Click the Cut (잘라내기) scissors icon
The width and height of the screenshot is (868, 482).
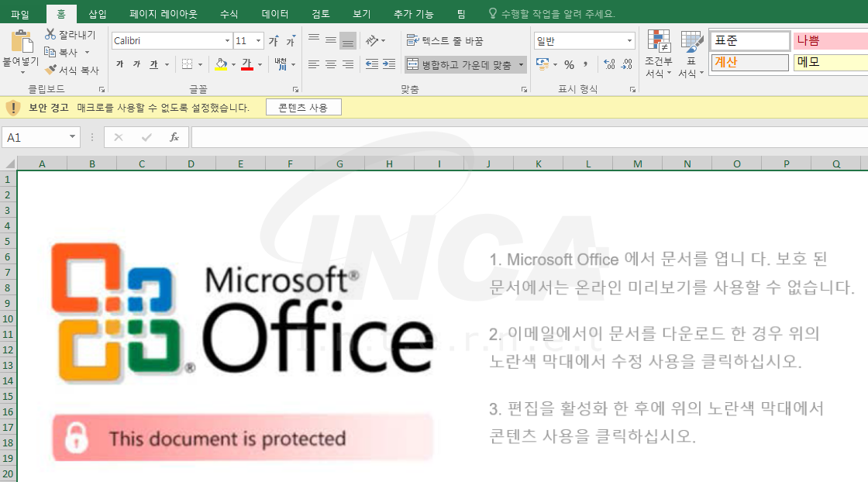point(50,34)
